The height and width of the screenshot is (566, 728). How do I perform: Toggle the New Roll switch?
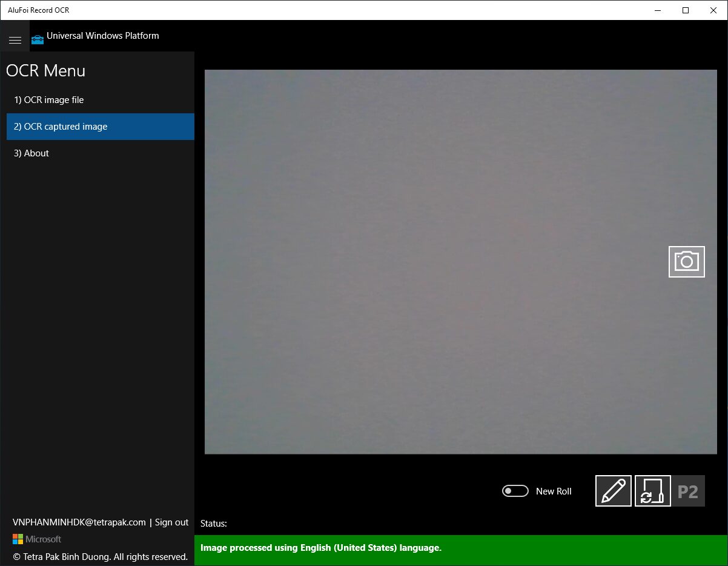tap(515, 491)
